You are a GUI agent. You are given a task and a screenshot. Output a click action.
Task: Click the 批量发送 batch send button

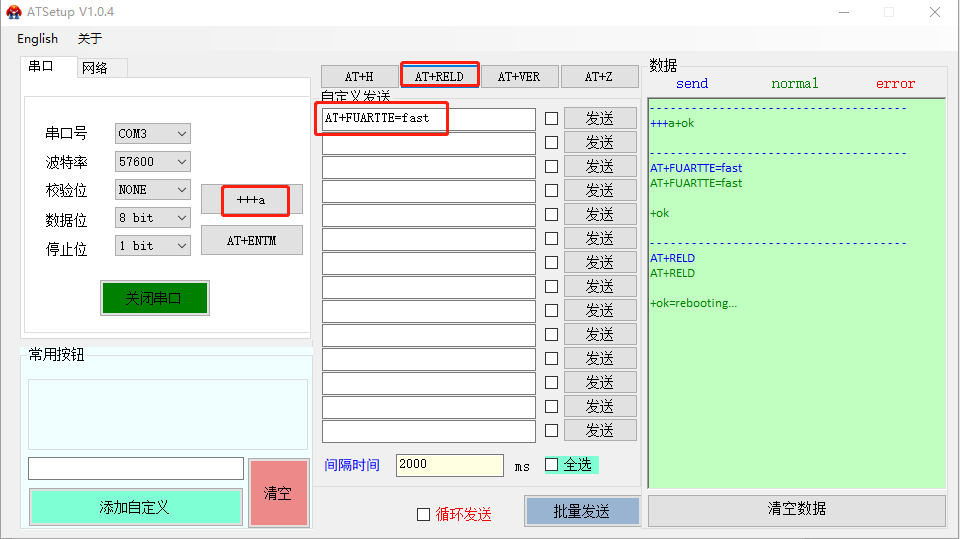point(582,511)
